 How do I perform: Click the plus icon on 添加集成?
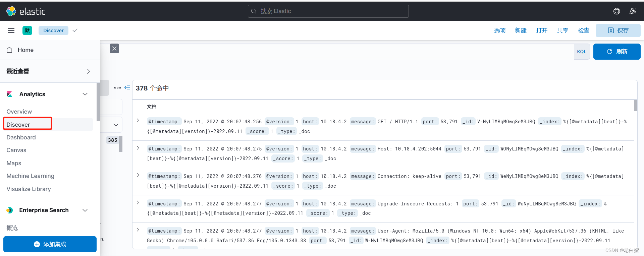[37, 244]
